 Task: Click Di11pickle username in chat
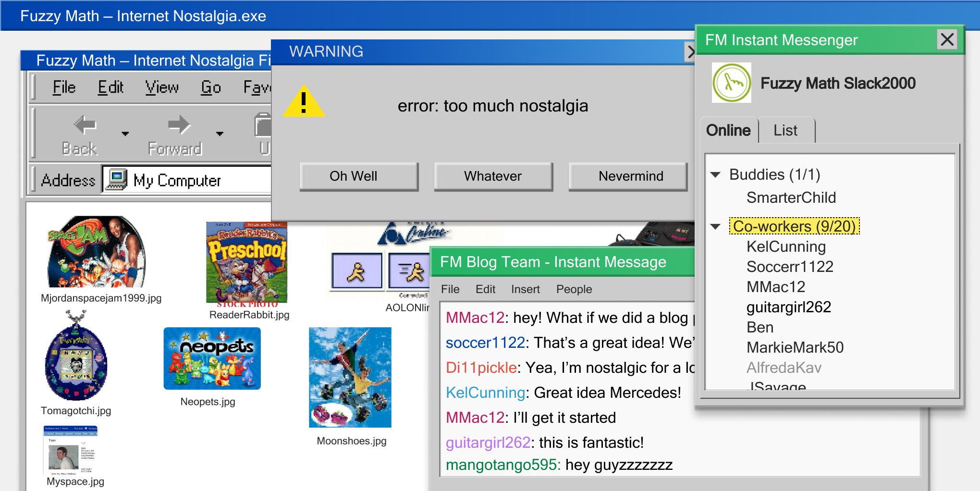click(x=481, y=368)
